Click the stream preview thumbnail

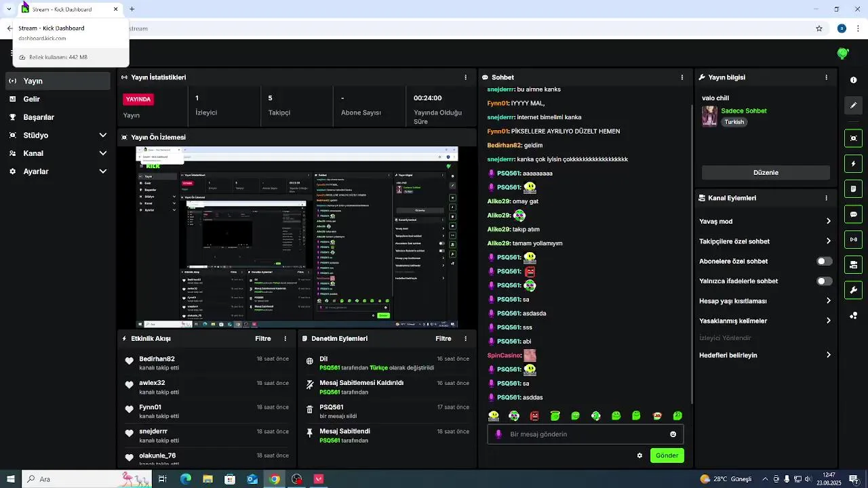click(297, 237)
